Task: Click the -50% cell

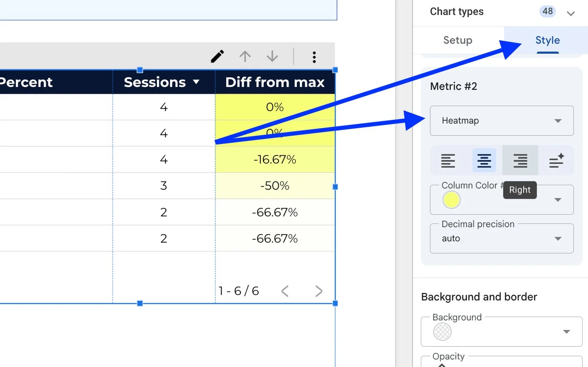Action: (275, 186)
